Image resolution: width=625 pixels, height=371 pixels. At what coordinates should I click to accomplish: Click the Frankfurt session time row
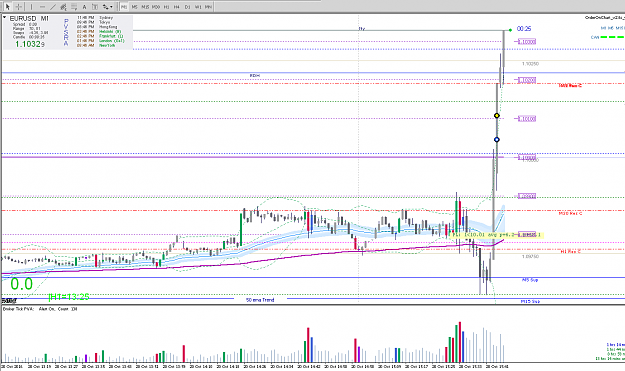pos(100,36)
